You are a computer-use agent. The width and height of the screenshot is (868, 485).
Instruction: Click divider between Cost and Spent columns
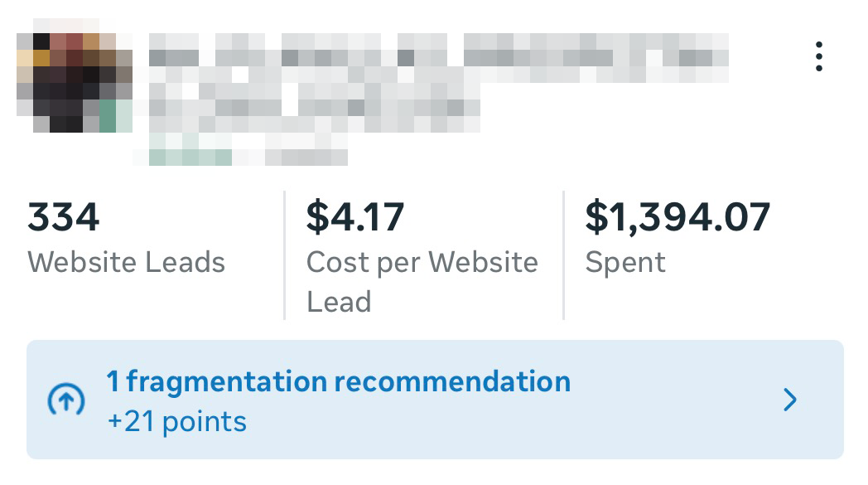pos(563,255)
